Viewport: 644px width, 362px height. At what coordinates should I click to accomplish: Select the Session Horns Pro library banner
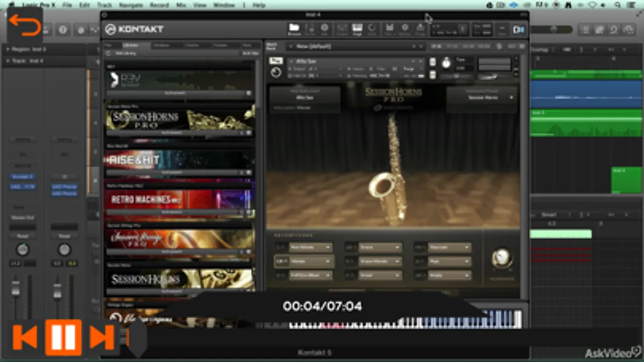180,119
